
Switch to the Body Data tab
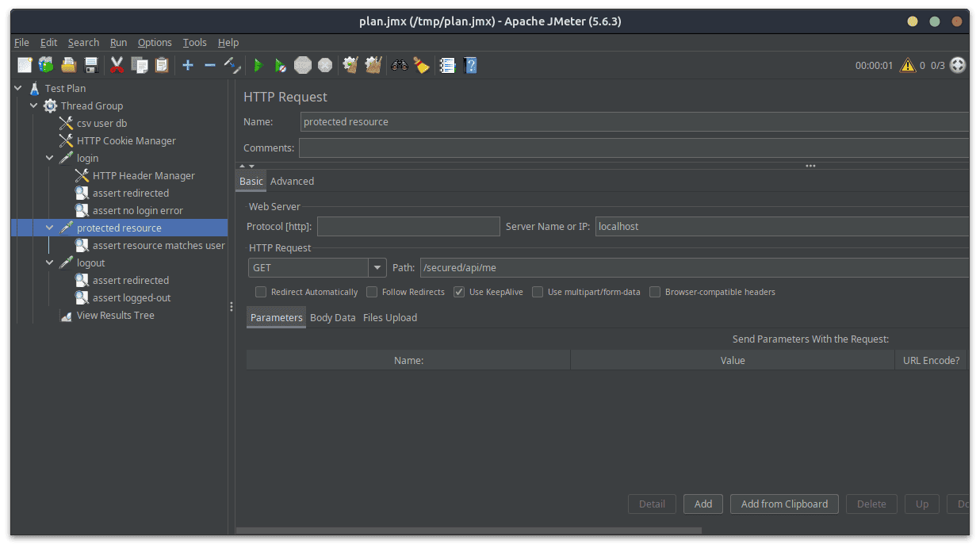tap(332, 318)
